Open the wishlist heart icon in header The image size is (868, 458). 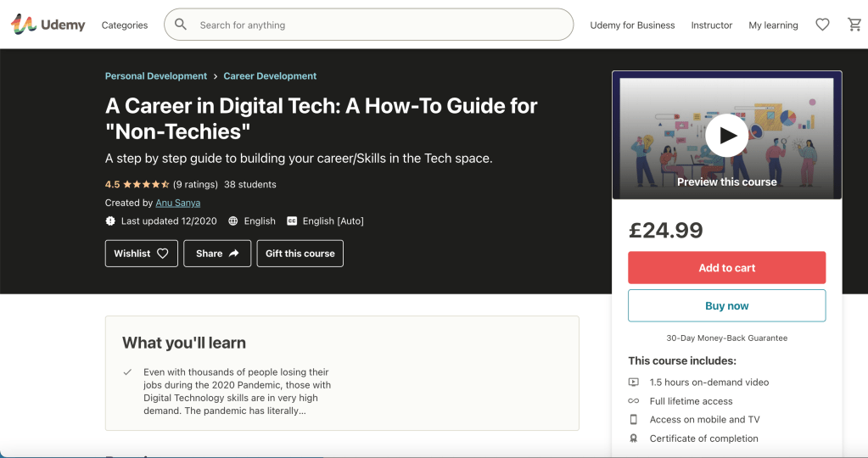click(x=822, y=25)
